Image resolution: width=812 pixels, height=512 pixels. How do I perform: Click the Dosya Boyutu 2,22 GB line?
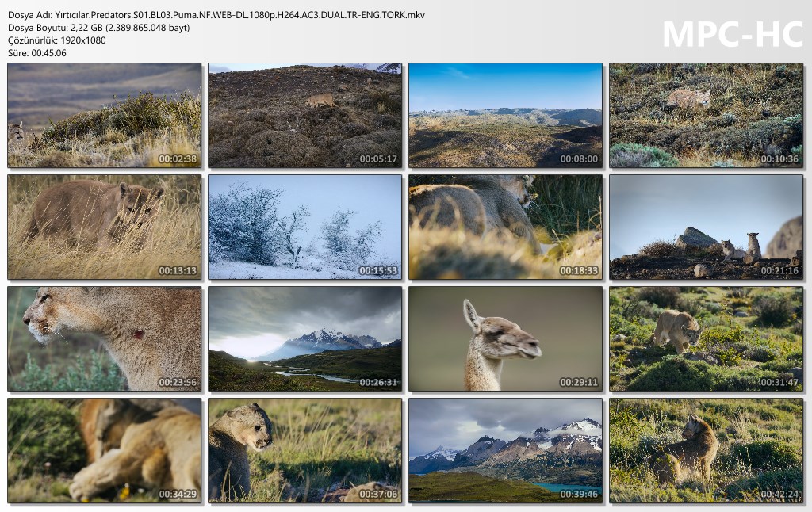point(99,28)
